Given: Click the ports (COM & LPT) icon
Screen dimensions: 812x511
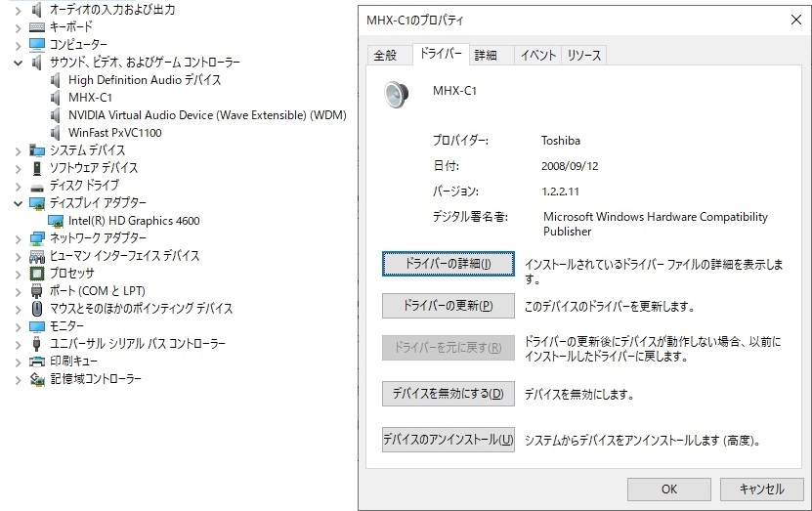Looking at the screenshot, I should coord(37,291).
